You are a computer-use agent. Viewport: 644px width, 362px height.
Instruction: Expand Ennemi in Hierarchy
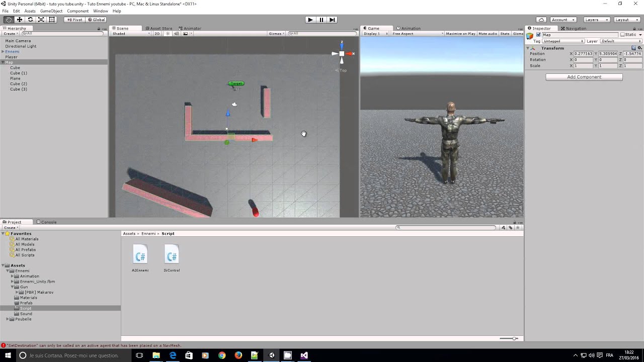pos(3,52)
